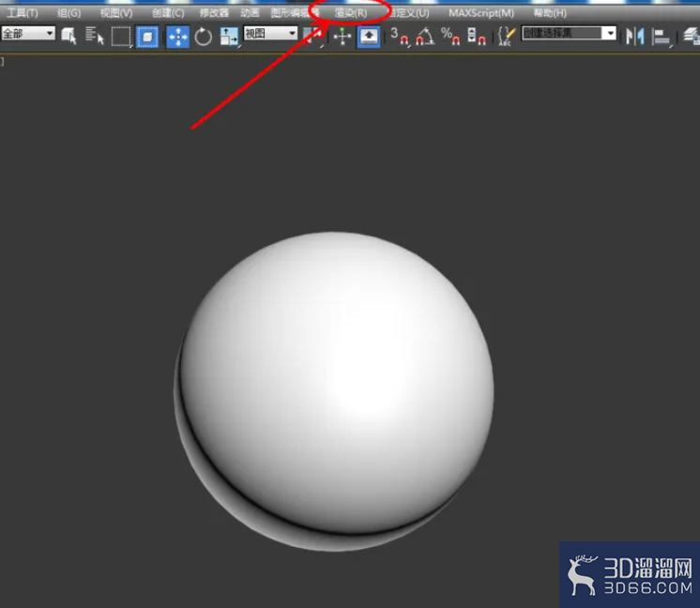Select the Select Object tool
This screenshot has height=608, width=700.
pos(68,36)
